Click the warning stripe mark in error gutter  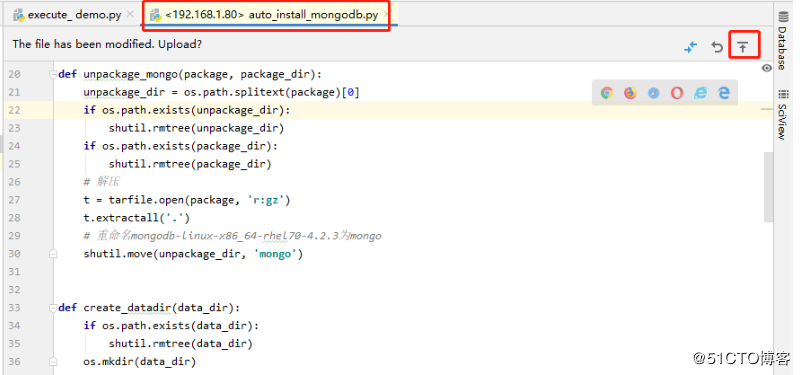point(766,109)
